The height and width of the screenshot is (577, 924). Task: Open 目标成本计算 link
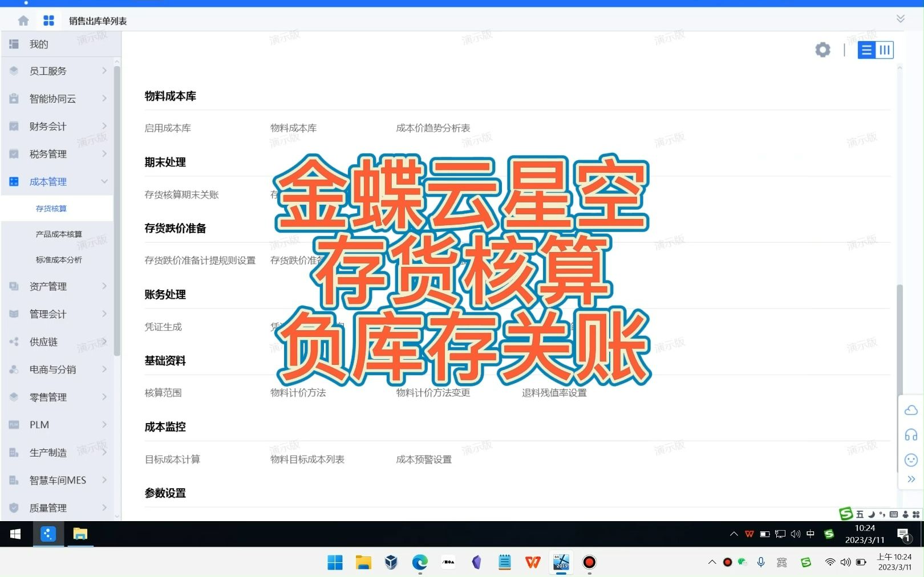click(172, 460)
